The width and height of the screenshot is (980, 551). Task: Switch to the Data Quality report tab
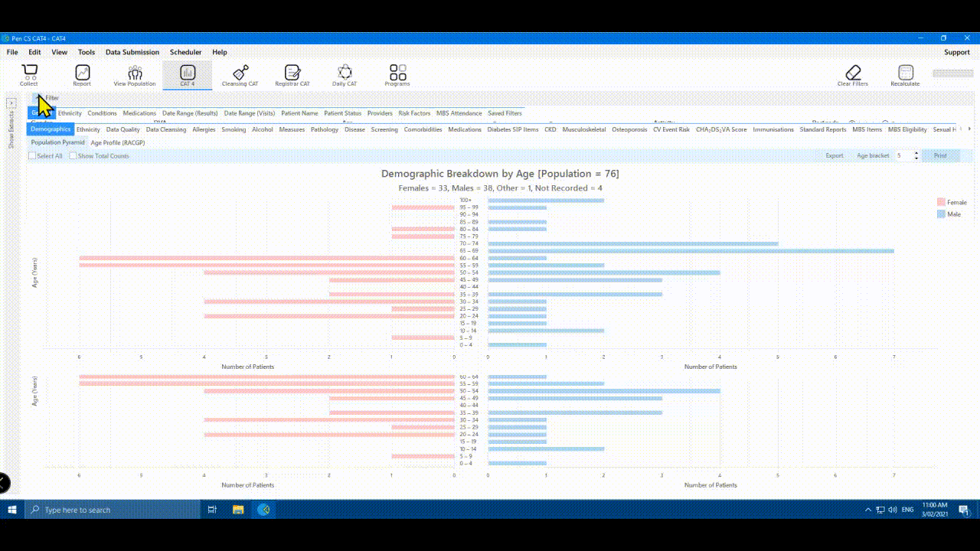point(123,129)
